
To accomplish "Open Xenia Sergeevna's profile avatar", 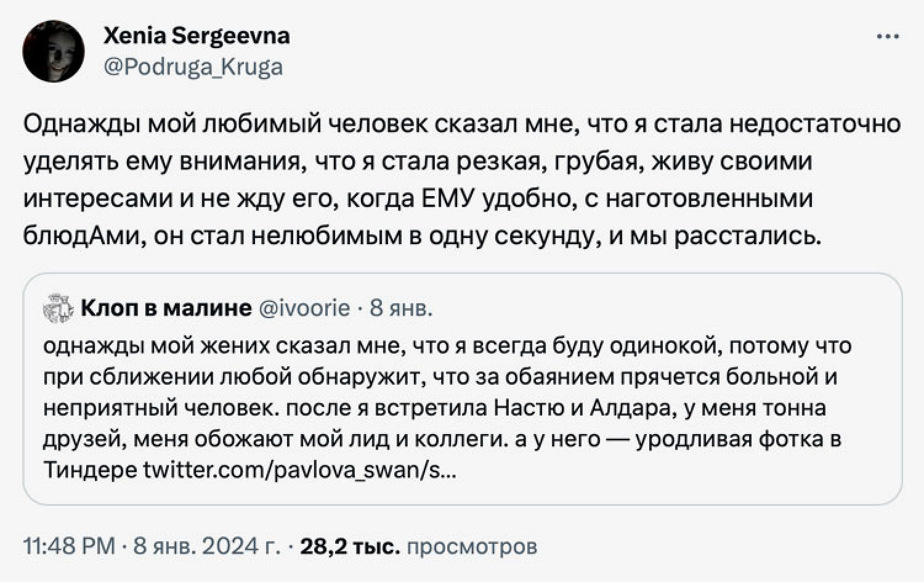I will (54, 51).
